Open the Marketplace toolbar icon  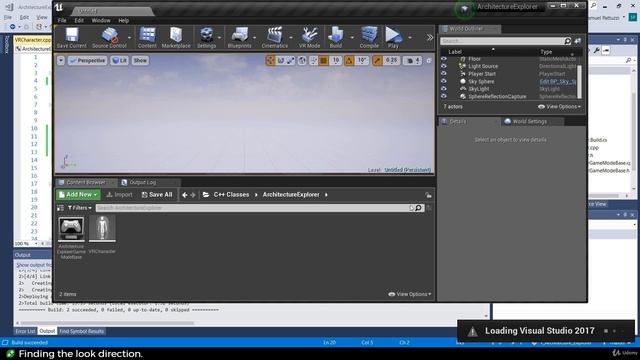176,38
